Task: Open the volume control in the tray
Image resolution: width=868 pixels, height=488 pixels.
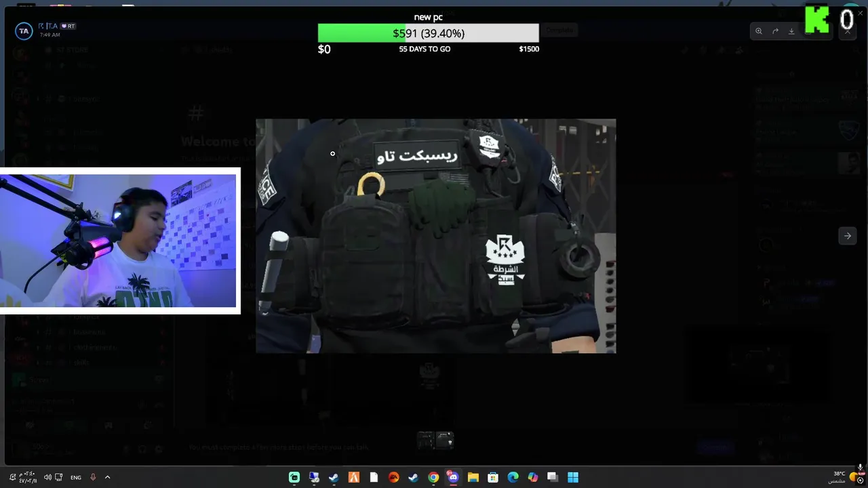Action: click(47, 477)
